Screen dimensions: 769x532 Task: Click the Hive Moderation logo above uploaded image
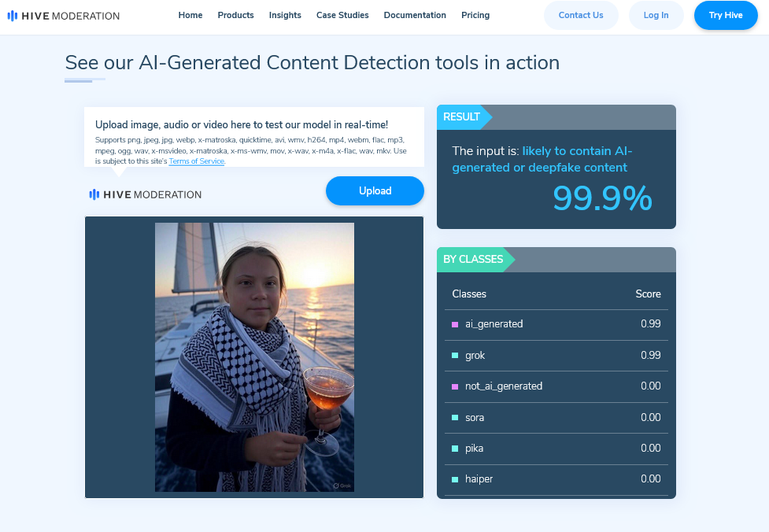click(146, 194)
